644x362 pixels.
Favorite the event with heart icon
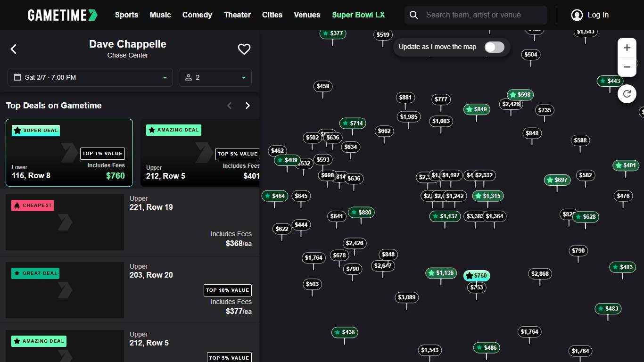pyautogui.click(x=244, y=49)
